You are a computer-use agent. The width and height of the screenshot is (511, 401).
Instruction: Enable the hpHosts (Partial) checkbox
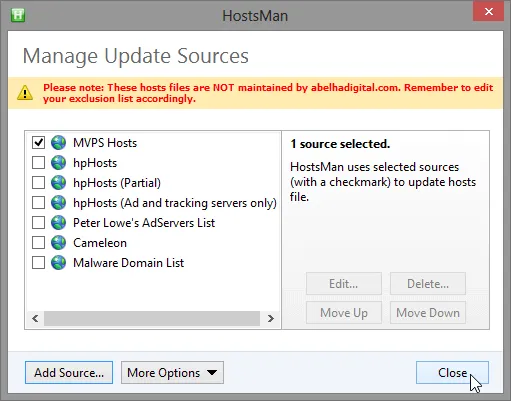[38, 183]
